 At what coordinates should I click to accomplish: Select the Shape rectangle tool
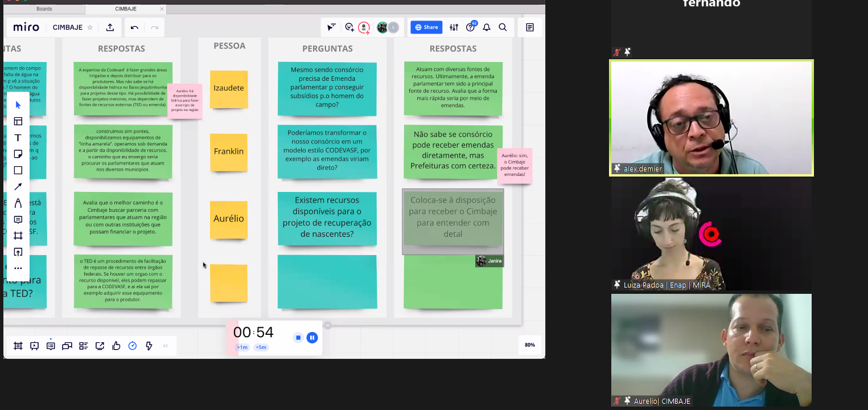18,170
